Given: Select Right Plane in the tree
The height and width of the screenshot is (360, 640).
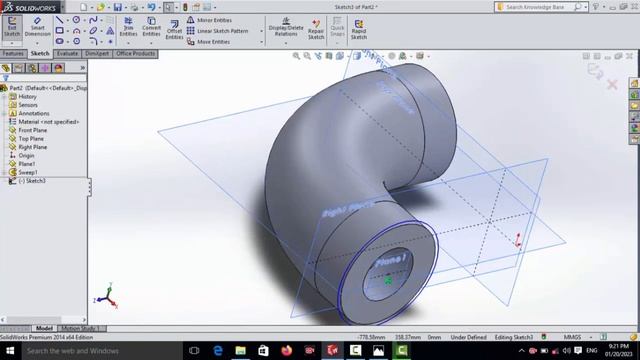Looking at the screenshot, I should click(x=33, y=147).
